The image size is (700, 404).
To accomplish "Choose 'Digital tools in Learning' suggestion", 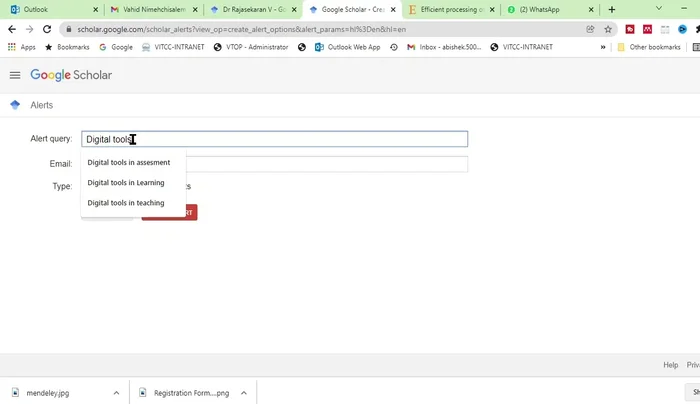I will (x=125, y=183).
